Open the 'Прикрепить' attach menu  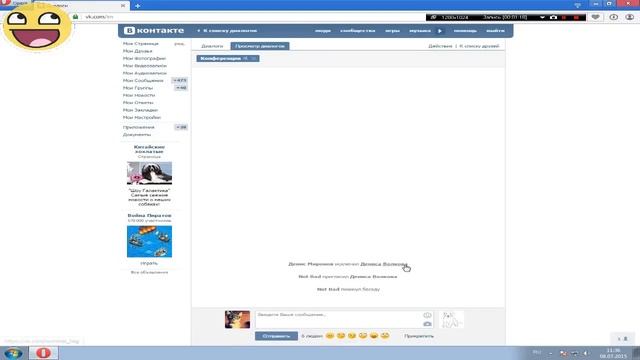(419, 336)
